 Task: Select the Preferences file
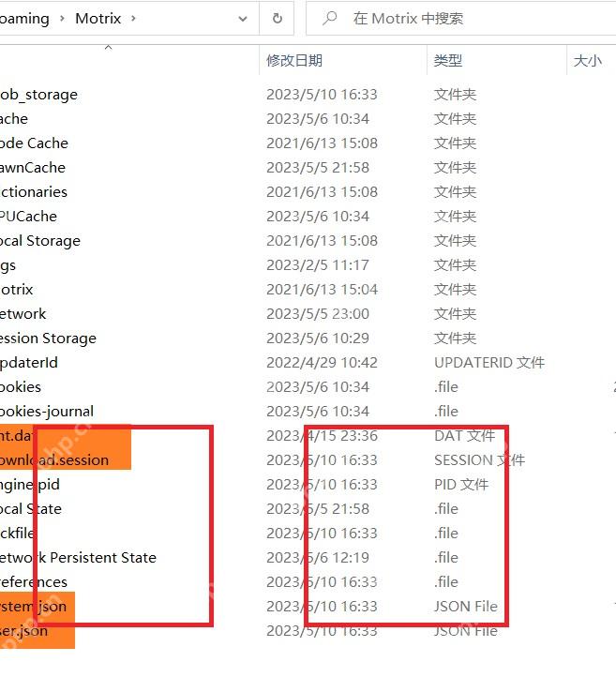[34, 581]
